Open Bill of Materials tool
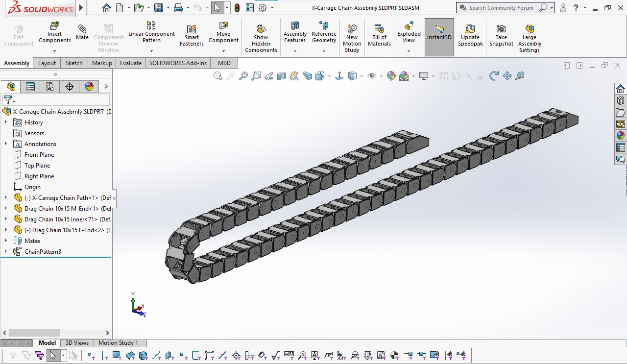This screenshot has width=627, height=364. [379, 36]
